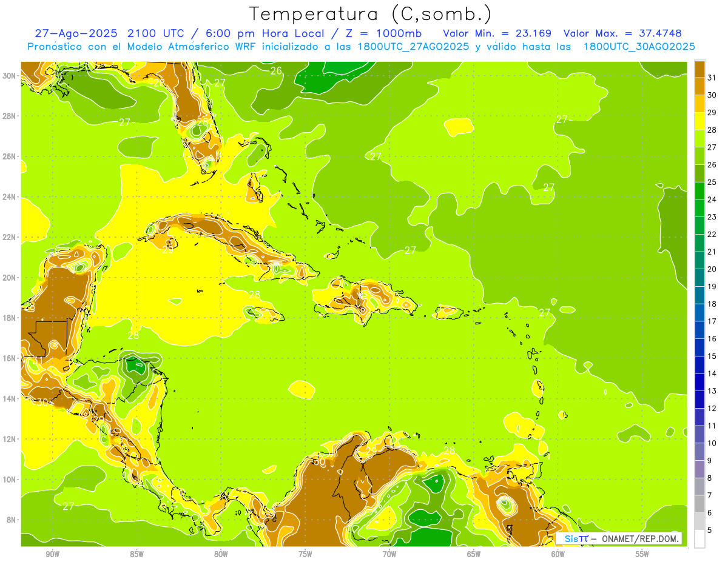Click the "70W" longitude axis label
The width and height of the screenshot is (728, 562).
[389, 554]
